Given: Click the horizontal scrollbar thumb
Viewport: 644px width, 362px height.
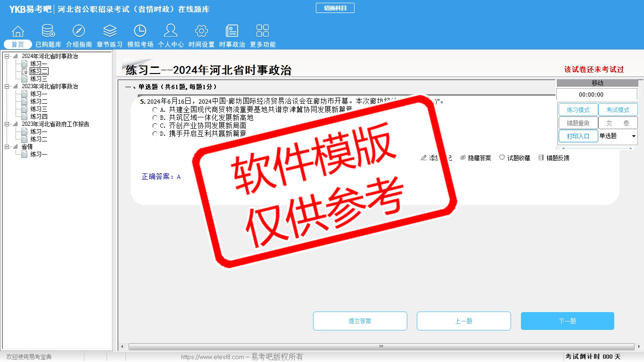Looking at the screenshot, I should click(x=381, y=347).
